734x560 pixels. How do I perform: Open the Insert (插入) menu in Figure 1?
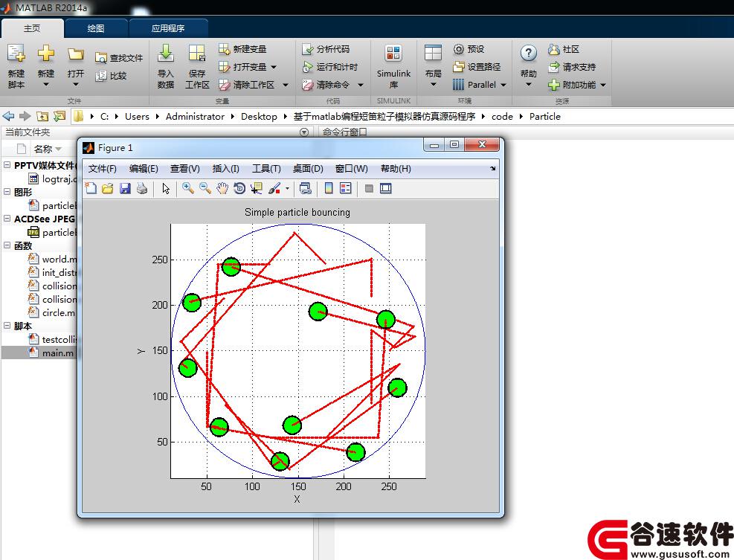click(x=225, y=169)
